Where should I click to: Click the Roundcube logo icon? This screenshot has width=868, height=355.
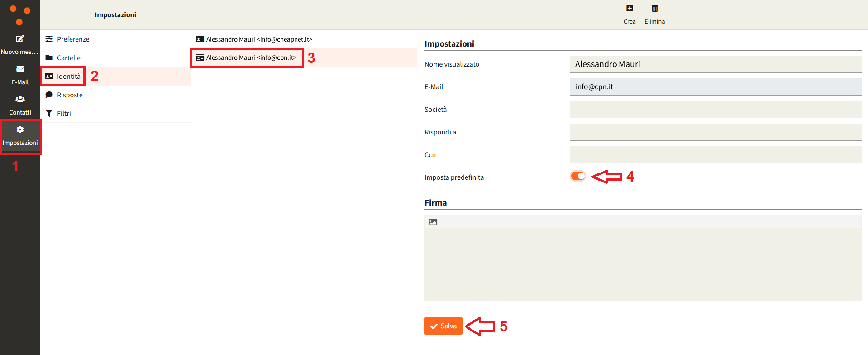point(20,15)
